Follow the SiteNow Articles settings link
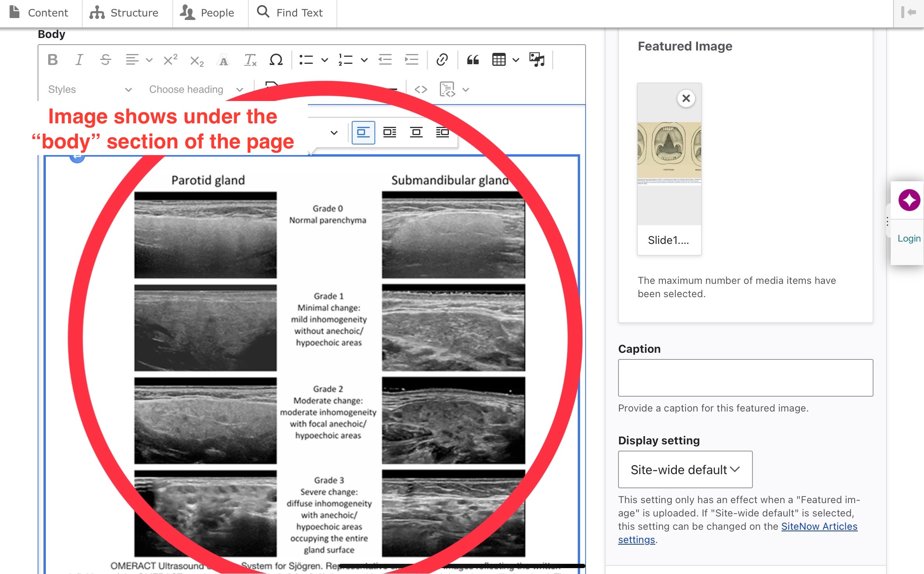This screenshot has width=924, height=574. (820, 526)
